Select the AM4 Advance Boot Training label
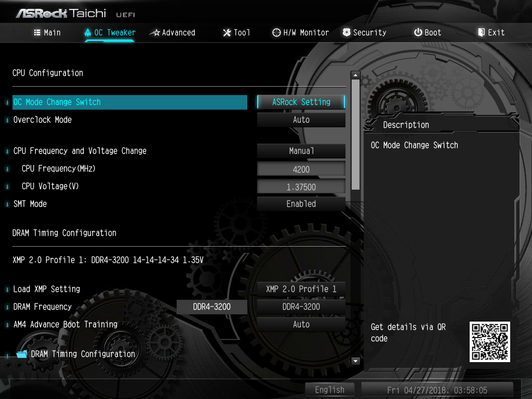Viewport: 532px width, 399px height. tap(65, 324)
